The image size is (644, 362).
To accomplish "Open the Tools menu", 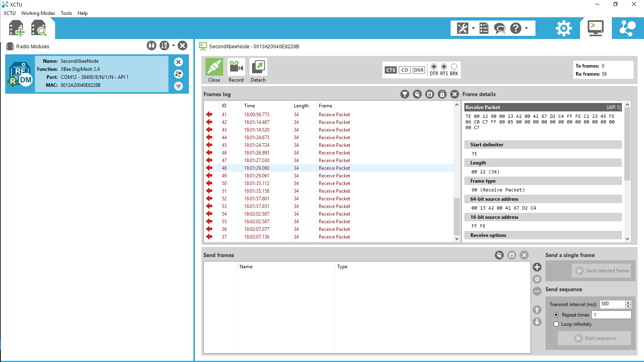I will (x=66, y=13).
